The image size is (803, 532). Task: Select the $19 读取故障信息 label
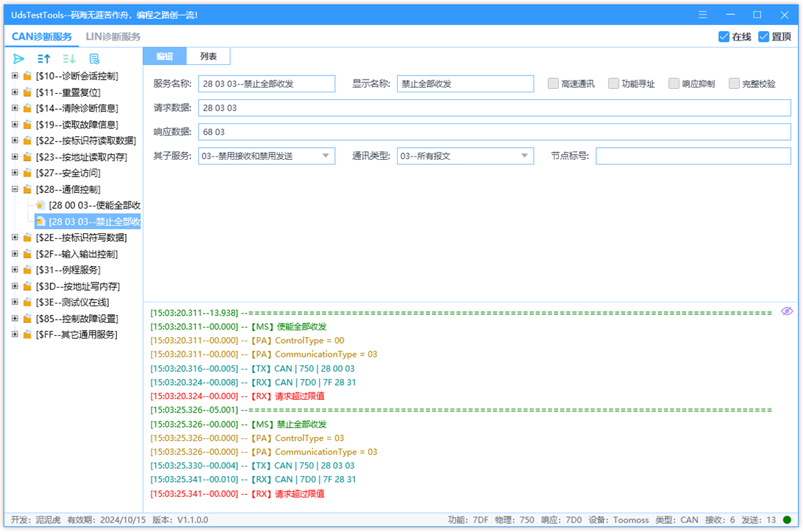point(77,125)
